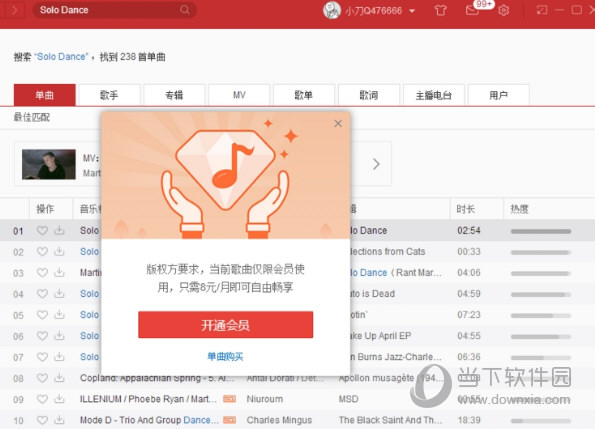Click the mini mode window icon

click(542, 10)
